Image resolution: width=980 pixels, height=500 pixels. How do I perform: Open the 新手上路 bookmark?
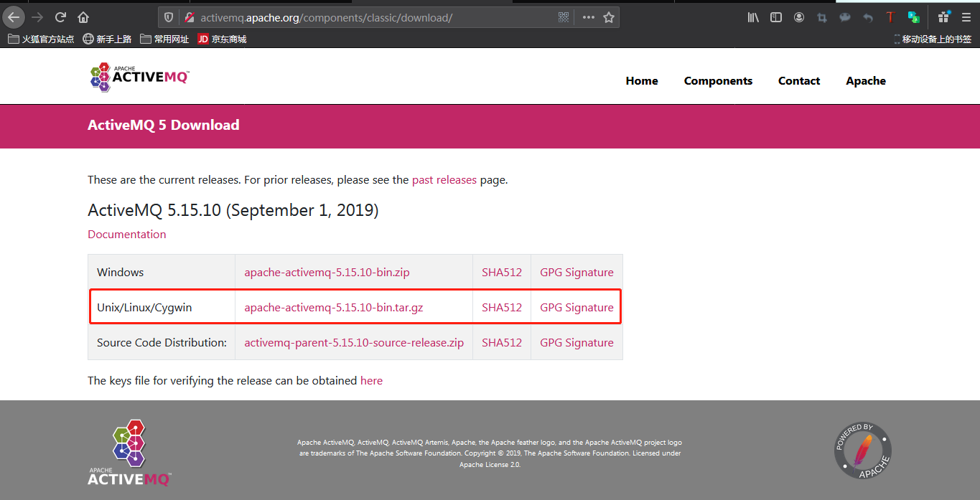pos(108,39)
